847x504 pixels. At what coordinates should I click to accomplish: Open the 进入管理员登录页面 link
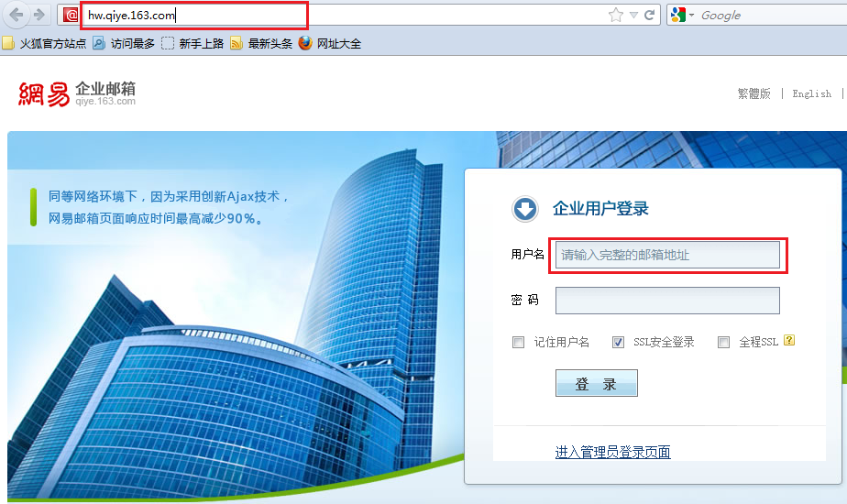coord(612,452)
